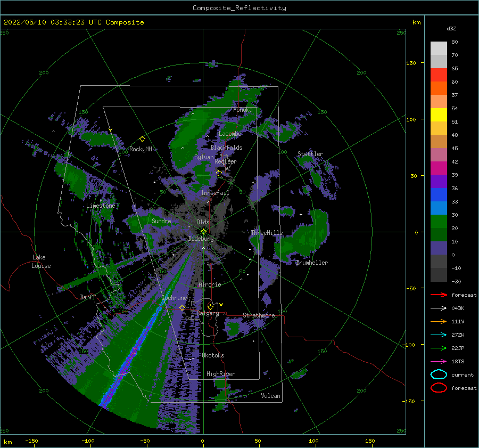
Task: Select the Vulcan label
Action: pyautogui.click(x=270, y=396)
